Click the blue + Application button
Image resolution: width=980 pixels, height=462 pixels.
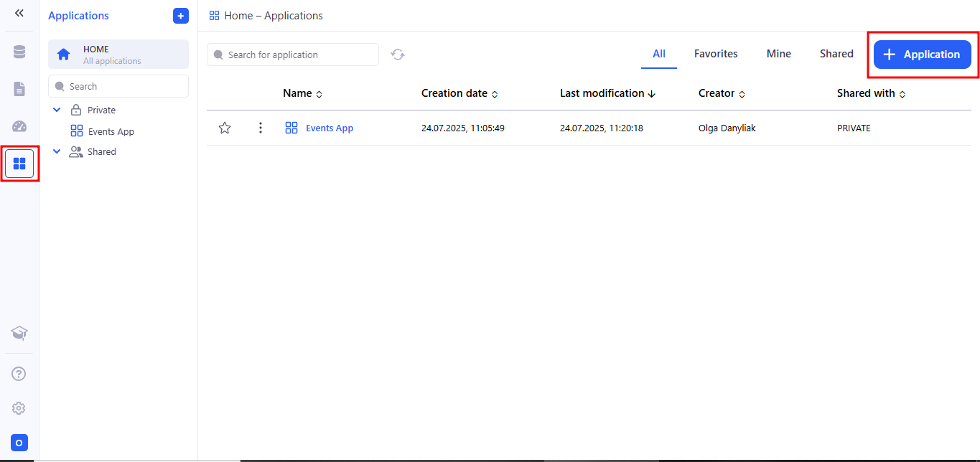click(922, 55)
